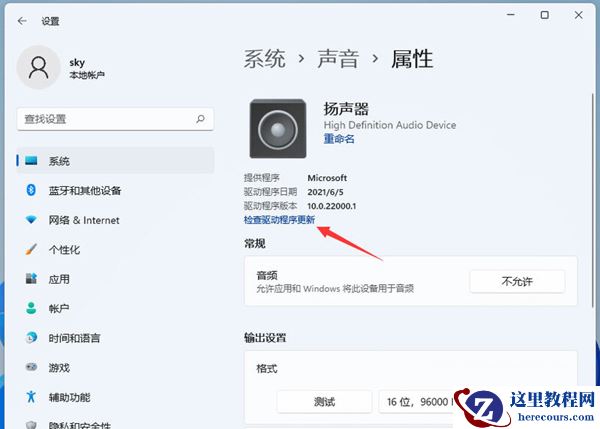Screen dimensions: 600x429
Task: Click the 不允许 button for audio
Action: pyautogui.click(x=517, y=282)
